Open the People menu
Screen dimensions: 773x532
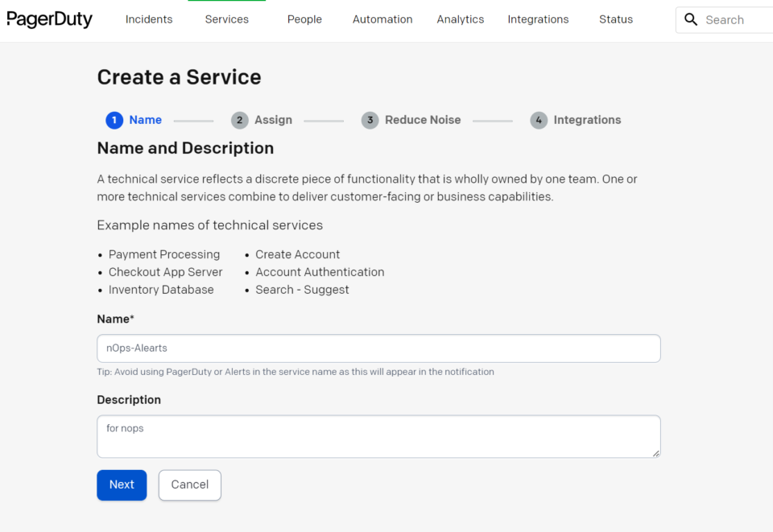coord(304,19)
